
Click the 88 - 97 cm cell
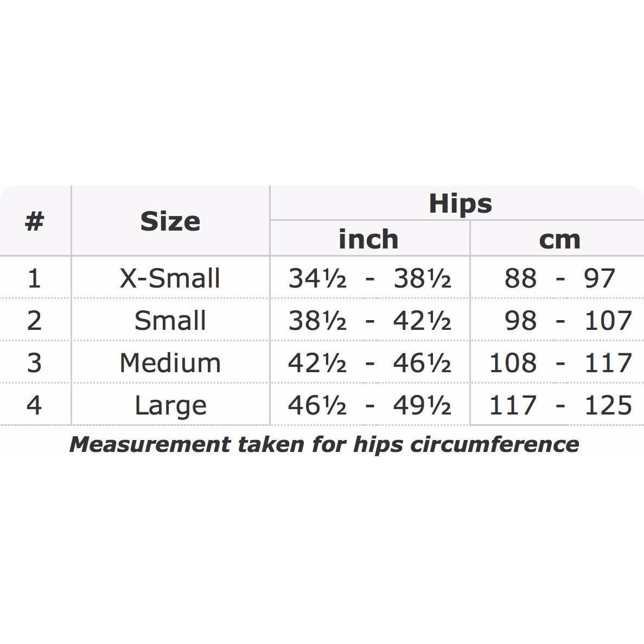(x=559, y=278)
